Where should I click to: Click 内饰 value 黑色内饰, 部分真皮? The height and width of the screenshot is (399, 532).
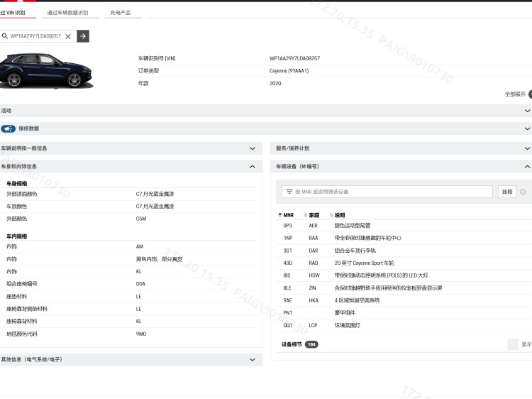pos(159,259)
